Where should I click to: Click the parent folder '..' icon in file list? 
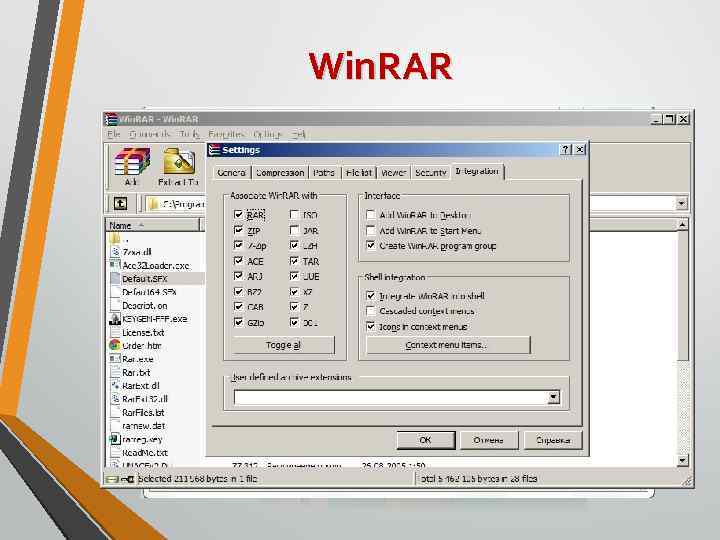[115, 238]
